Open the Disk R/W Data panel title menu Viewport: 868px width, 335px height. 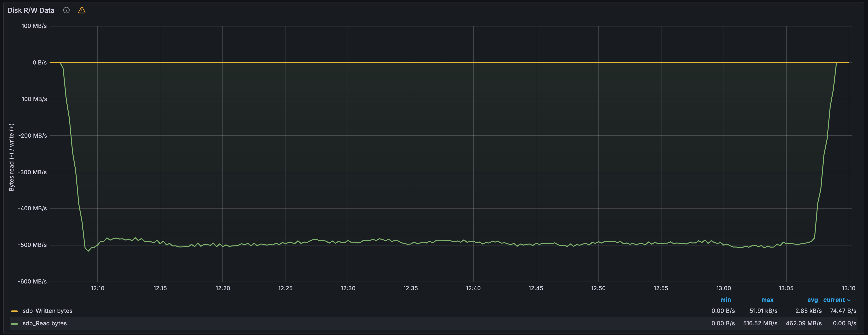(x=31, y=10)
